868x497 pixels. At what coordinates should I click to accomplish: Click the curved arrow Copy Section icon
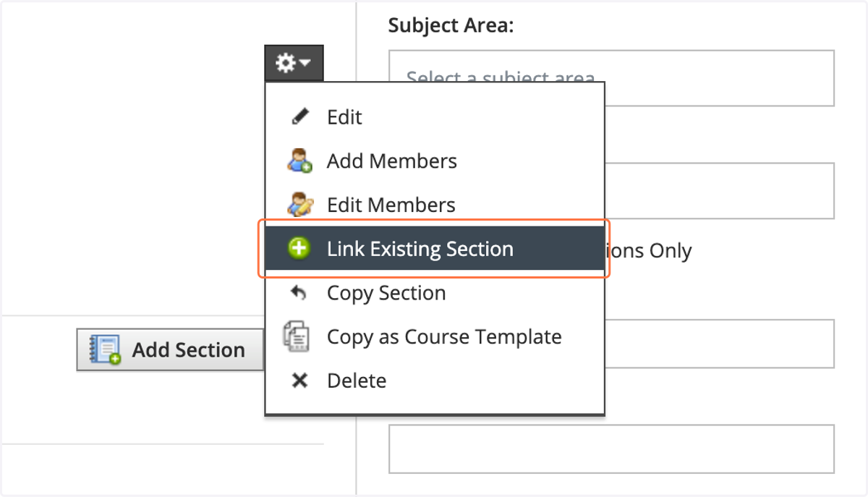(x=298, y=293)
